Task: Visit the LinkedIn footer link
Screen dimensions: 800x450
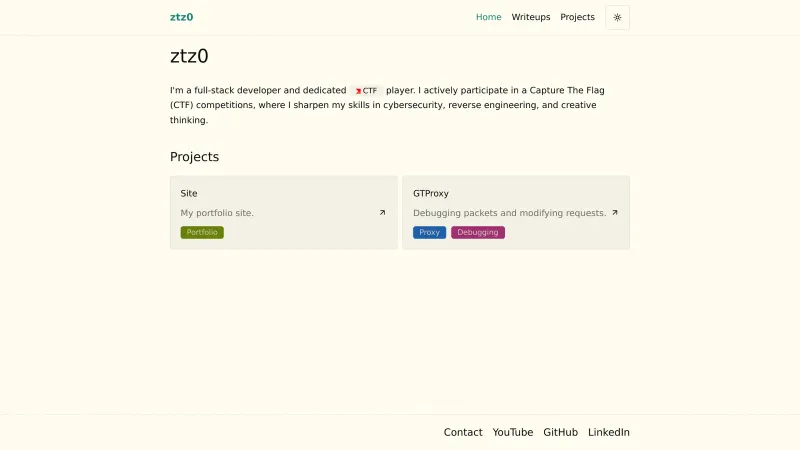Action: click(609, 432)
